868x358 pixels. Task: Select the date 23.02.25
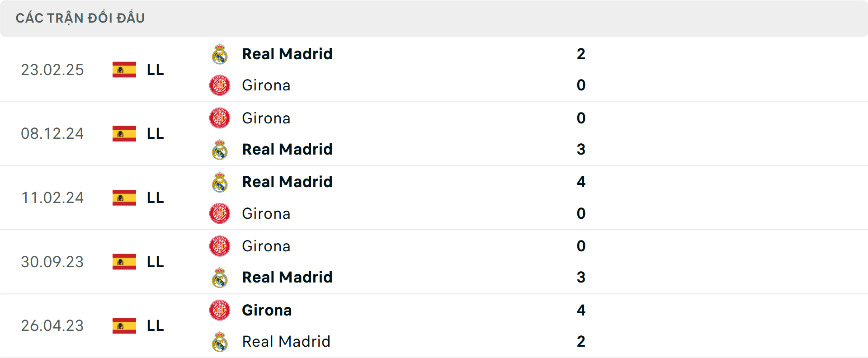pyautogui.click(x=52, y=70)
